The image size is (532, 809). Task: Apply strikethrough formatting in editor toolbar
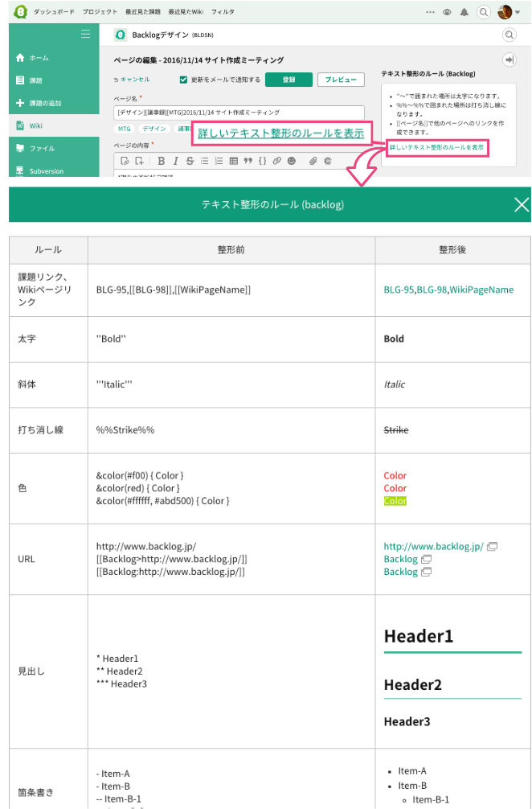(x=190, y=161)
